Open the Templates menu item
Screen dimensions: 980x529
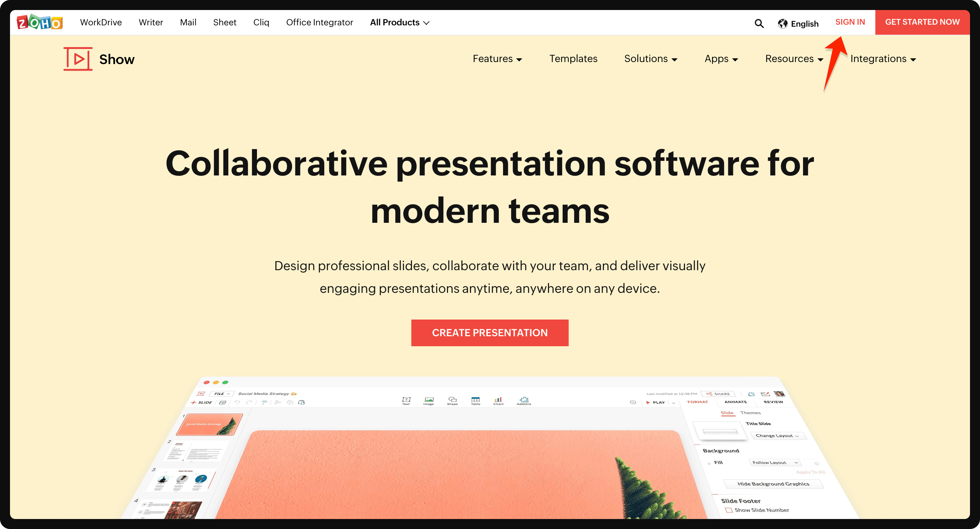coord(573,59)
